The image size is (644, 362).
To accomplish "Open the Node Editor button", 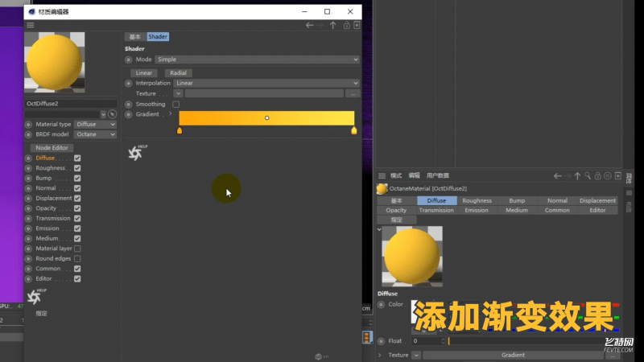I will coord(52,148).
